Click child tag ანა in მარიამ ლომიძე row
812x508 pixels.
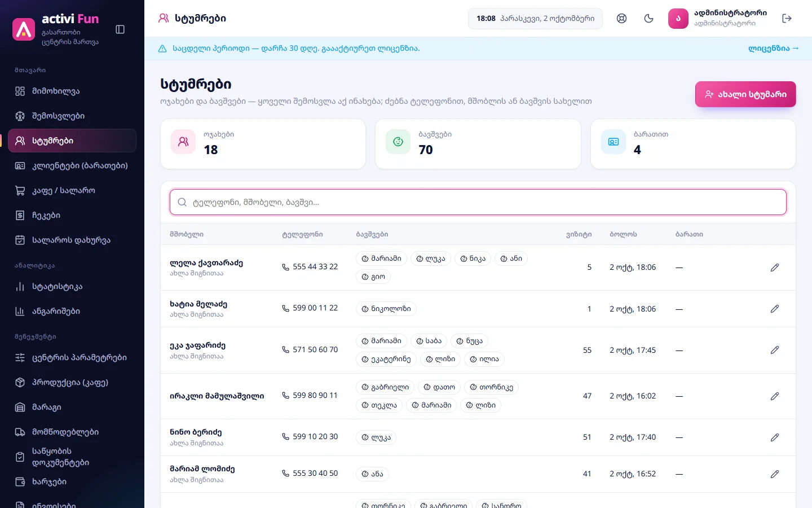(372, 474)
